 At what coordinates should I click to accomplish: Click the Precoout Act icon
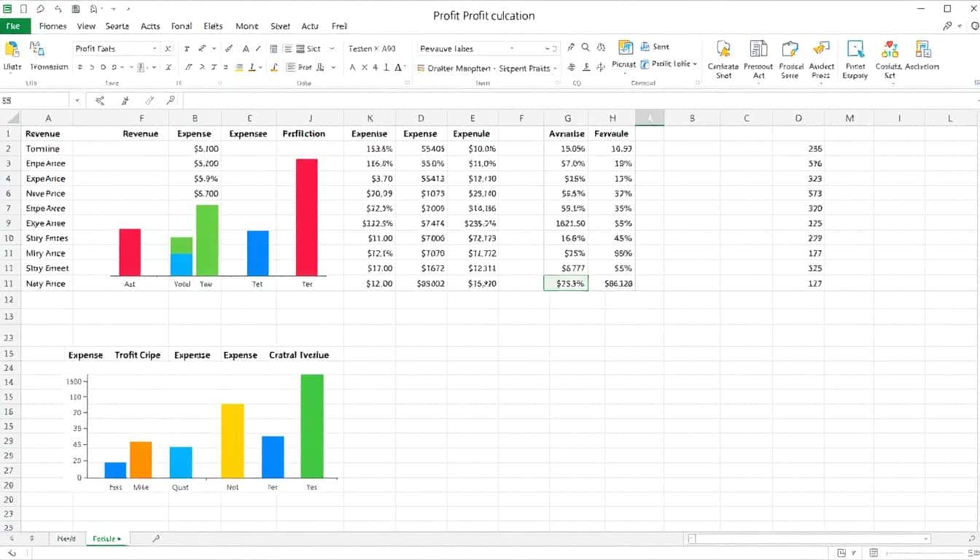click(x=758, y=49)
